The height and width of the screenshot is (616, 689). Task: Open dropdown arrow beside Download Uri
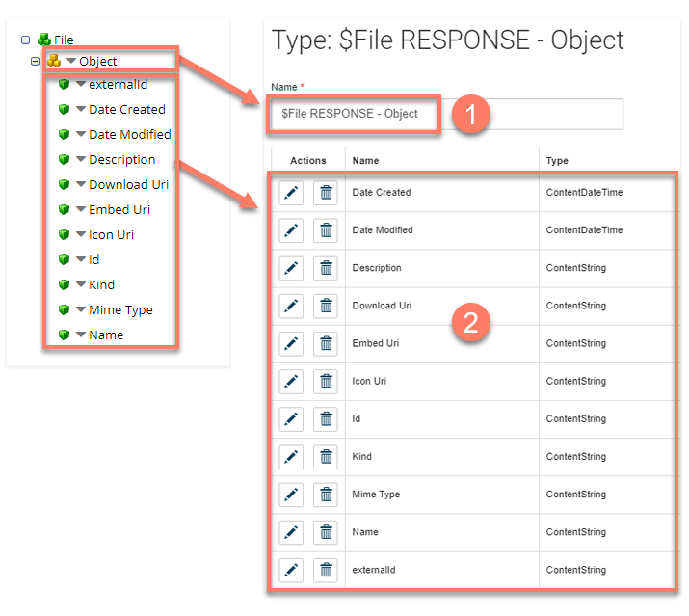pyautogui.click(x=81, y=184)
